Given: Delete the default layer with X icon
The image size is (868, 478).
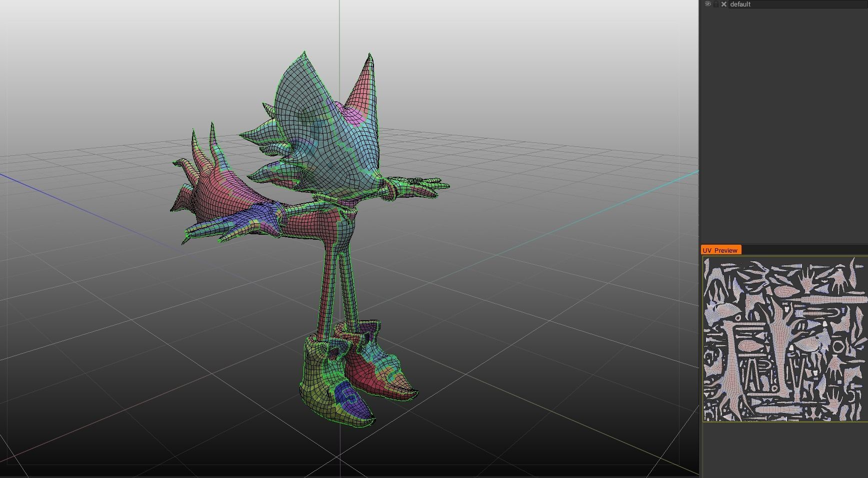Looking at the screenshot, I should pos(724,4).
